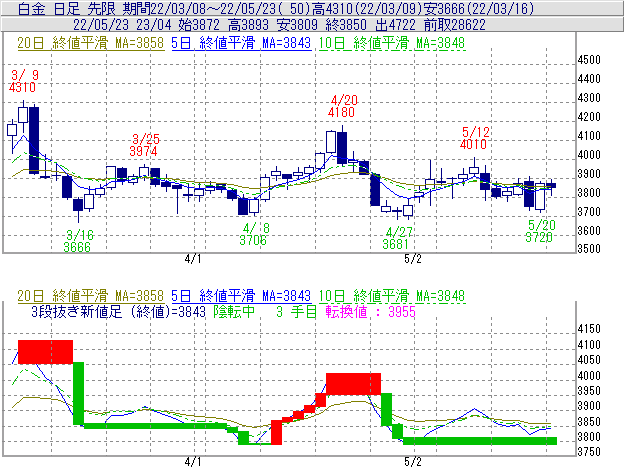This screenshot has height=475, width=624.
Task: Click the 4/27 3681 low label
Action: [398, 238]
